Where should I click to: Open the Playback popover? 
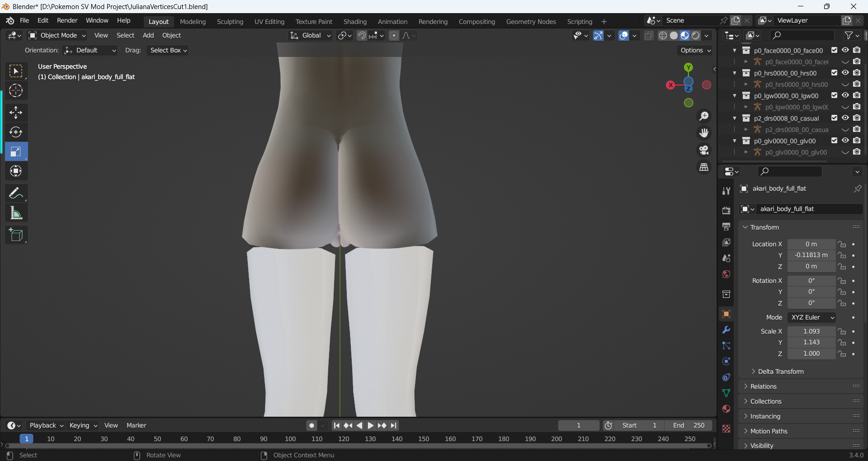click(x=46, y=425)
